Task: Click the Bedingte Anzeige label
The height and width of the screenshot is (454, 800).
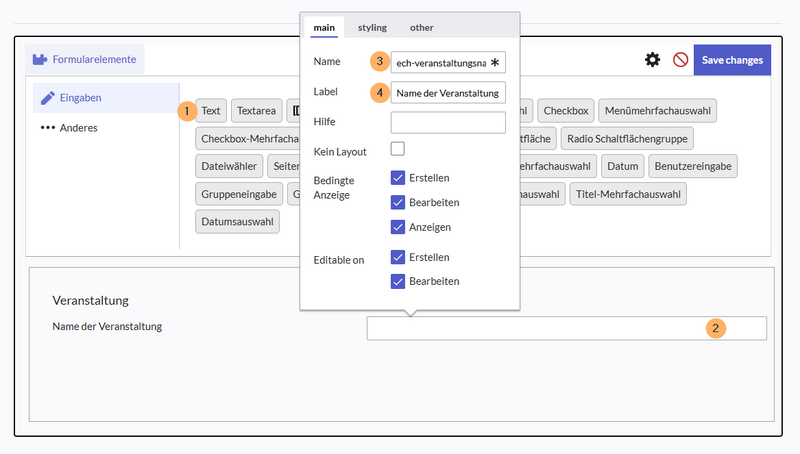Action: (x=334, y=188)
